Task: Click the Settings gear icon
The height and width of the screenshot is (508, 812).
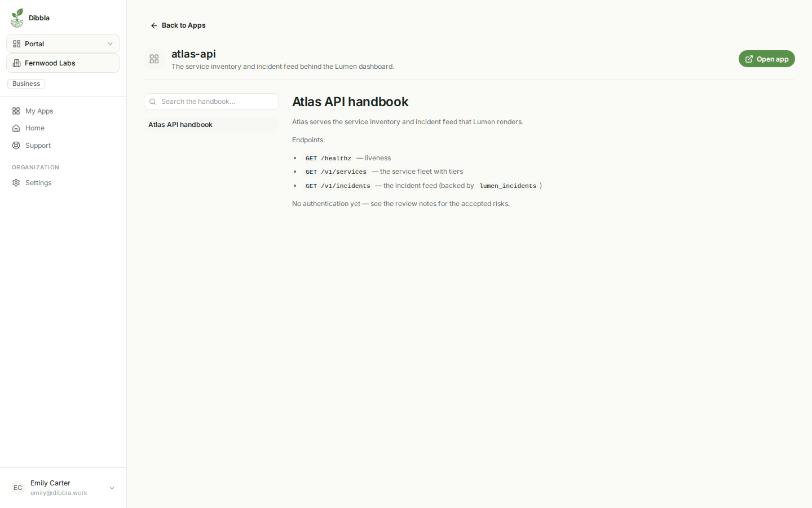Action: click(16, 183)
